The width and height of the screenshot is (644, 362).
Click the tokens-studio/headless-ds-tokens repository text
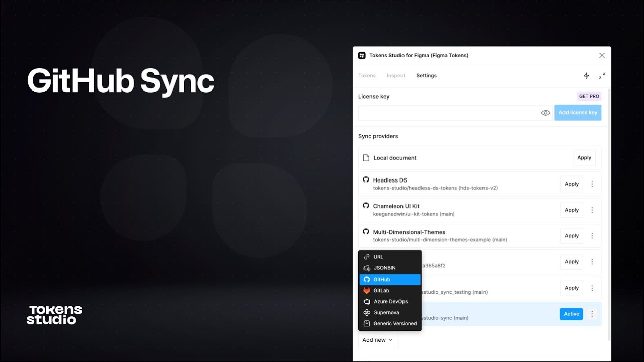pos(435,188)
